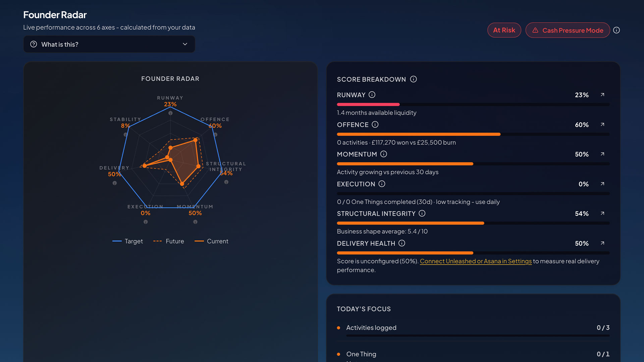Click info dot below Runway on radar chart
The width and height of the screenshot is (644, 362).
pos(170,113)
